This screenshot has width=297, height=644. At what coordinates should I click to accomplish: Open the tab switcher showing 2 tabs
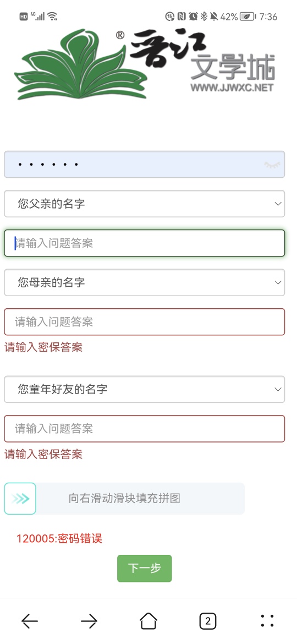[207, 621]
